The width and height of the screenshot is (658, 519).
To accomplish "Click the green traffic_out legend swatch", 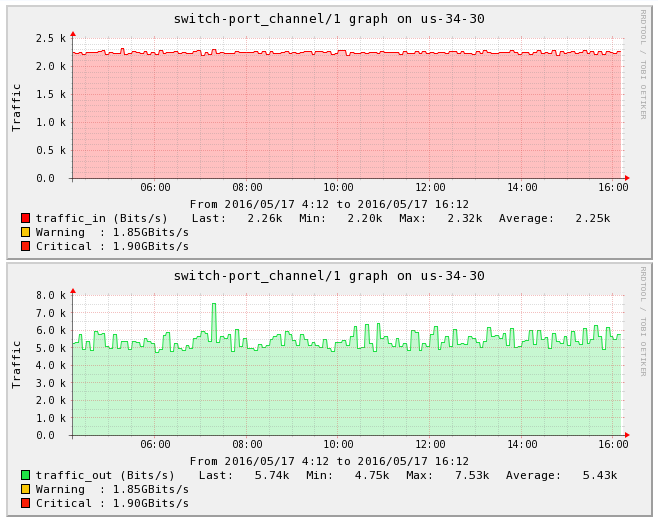I will [26, 475].
